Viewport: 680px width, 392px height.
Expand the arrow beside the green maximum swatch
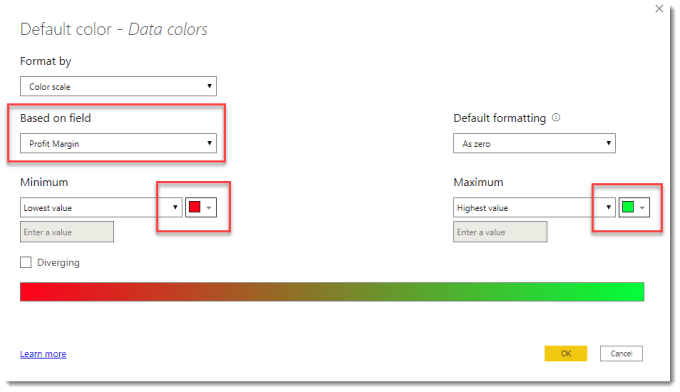pos(642,208)
